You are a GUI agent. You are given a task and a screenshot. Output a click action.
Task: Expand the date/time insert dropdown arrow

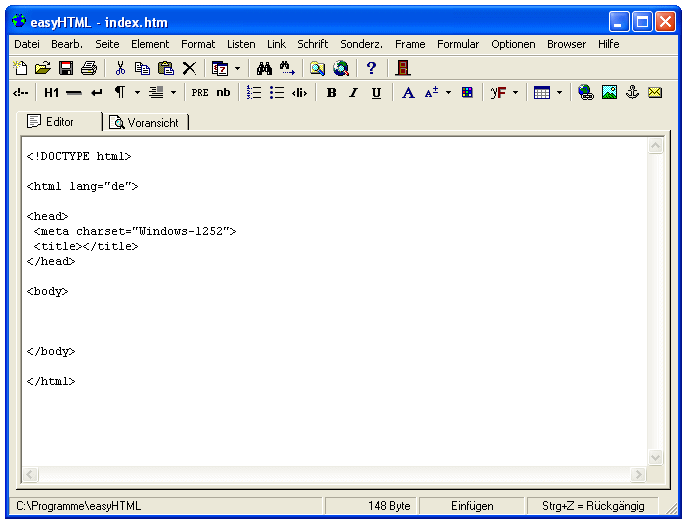pyautogui.click(x=237, y=68)
